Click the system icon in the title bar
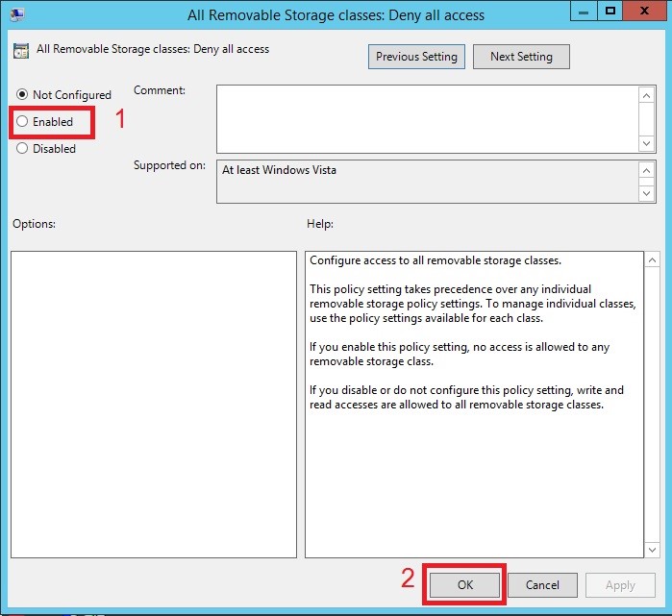Image resolution: width=672 pixels, height=616 pixels. pyautogui.click(x=14, y=14)
